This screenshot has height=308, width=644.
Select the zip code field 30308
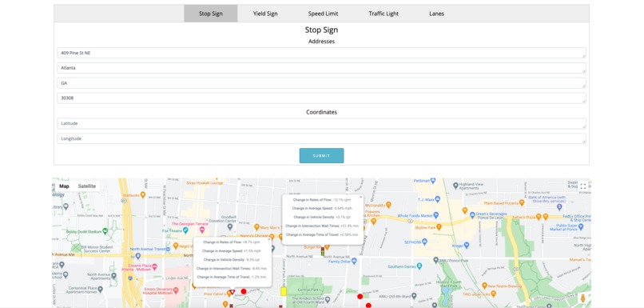coord(321,98)
